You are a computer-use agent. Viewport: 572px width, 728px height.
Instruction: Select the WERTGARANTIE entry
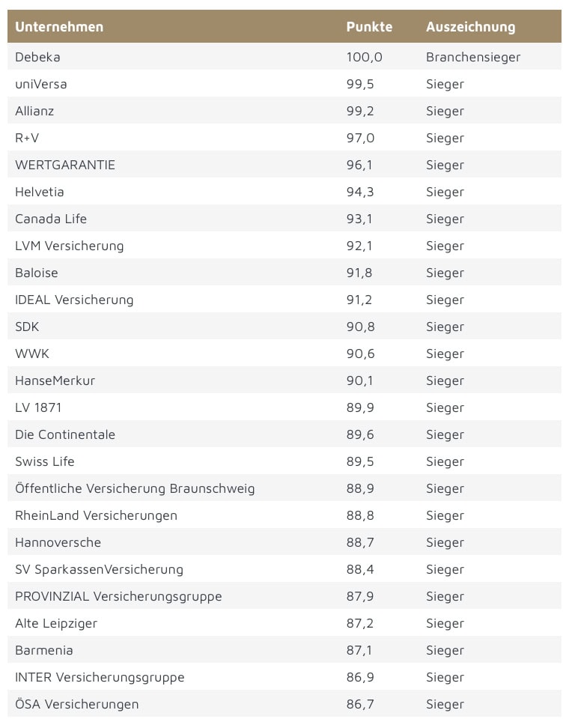click(x=65, y=165)
